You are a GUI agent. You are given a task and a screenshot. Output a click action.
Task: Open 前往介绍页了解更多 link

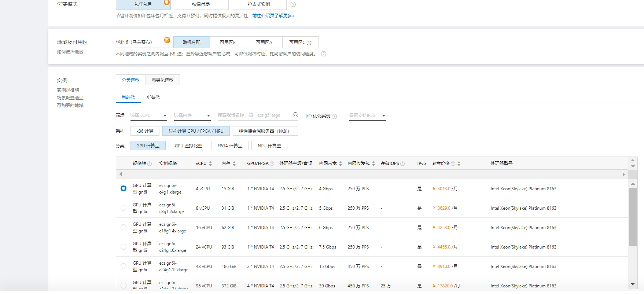[273, 16]
